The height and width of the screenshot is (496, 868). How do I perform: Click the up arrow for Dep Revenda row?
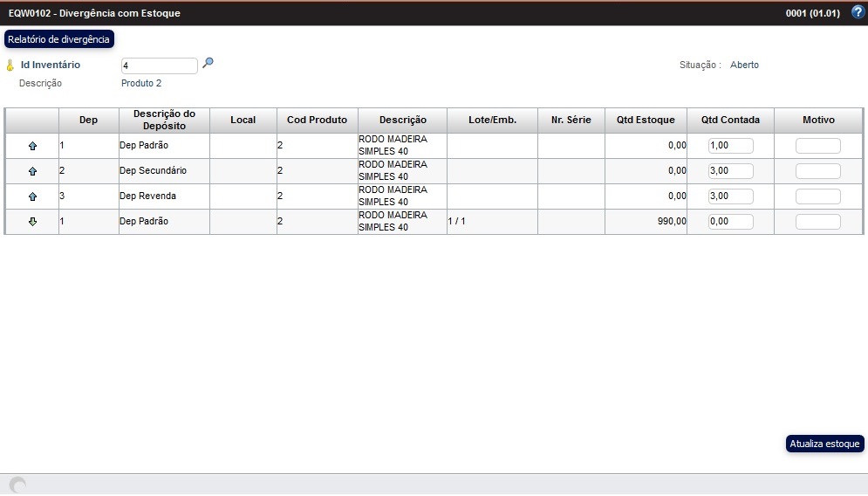click(x=32, y=196)
